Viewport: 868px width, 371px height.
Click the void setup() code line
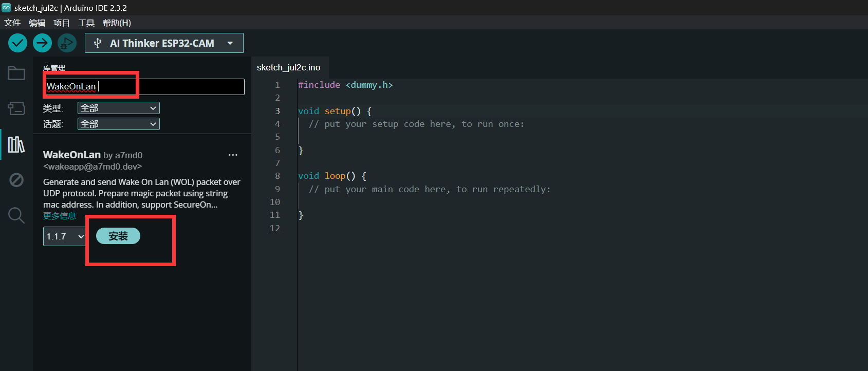pyautogui.click(x=335, y=111)
